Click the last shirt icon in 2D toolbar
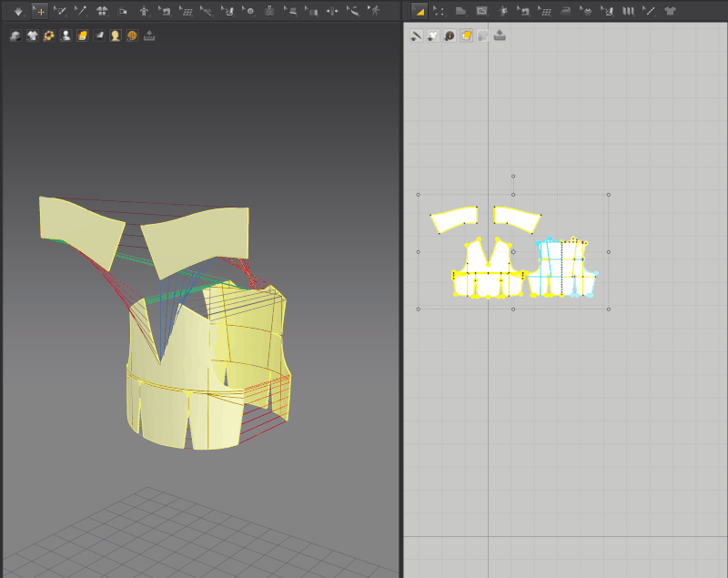Image resolution: width=728 pixels, height=578 pixels. point(671,11)
